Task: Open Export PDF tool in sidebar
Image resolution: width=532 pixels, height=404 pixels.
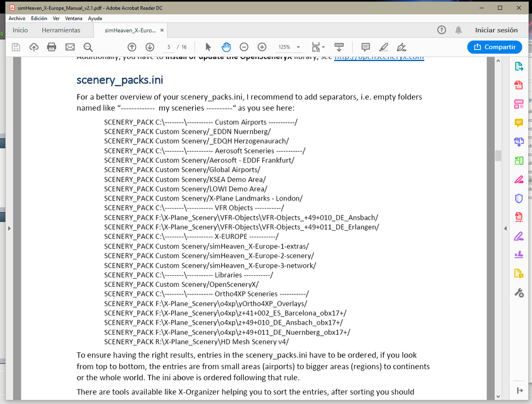Action: click(x=519, y=66)
